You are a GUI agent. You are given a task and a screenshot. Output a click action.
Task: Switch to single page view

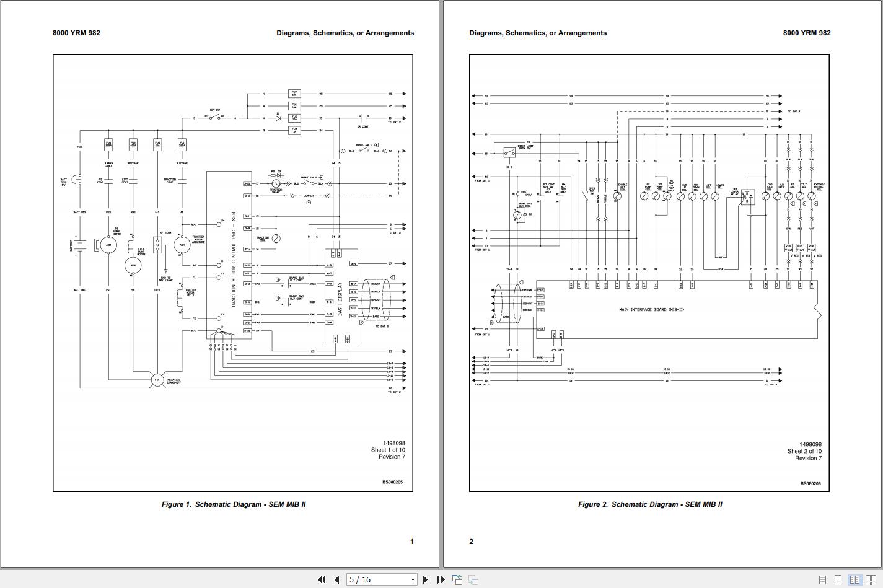(823, 580)
